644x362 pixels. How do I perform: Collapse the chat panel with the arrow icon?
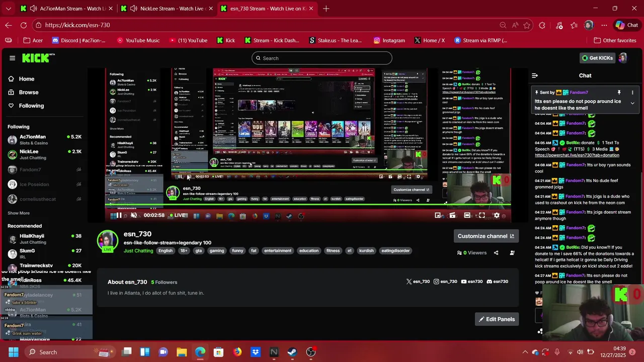click(535, 75)
